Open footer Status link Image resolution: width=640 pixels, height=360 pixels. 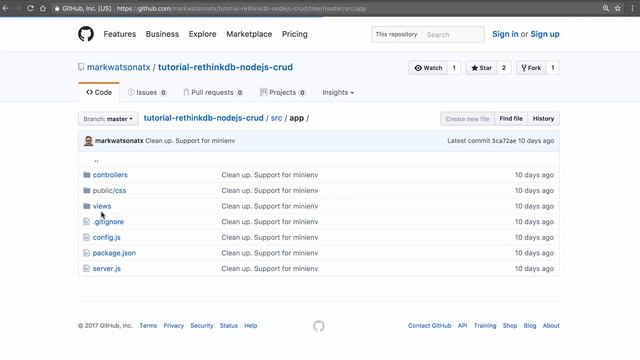pos(229,325)
